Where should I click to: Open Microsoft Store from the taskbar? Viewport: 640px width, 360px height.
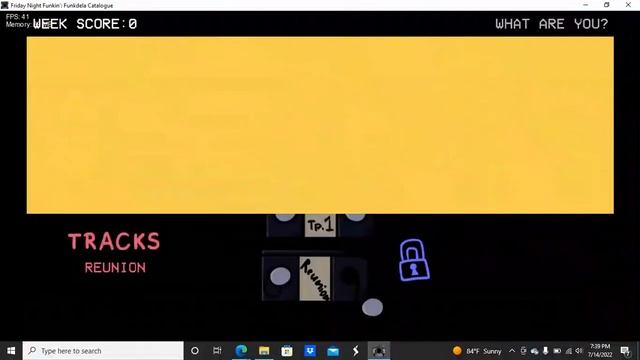tap(287, 351)
